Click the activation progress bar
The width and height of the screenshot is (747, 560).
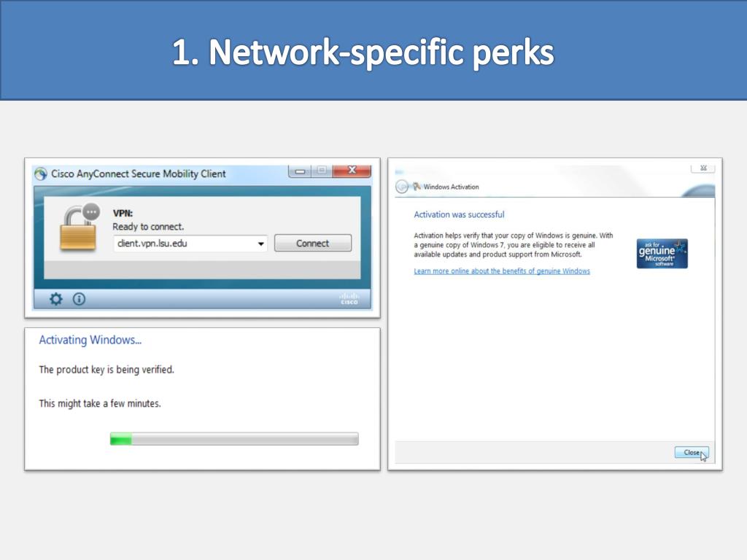234,438
